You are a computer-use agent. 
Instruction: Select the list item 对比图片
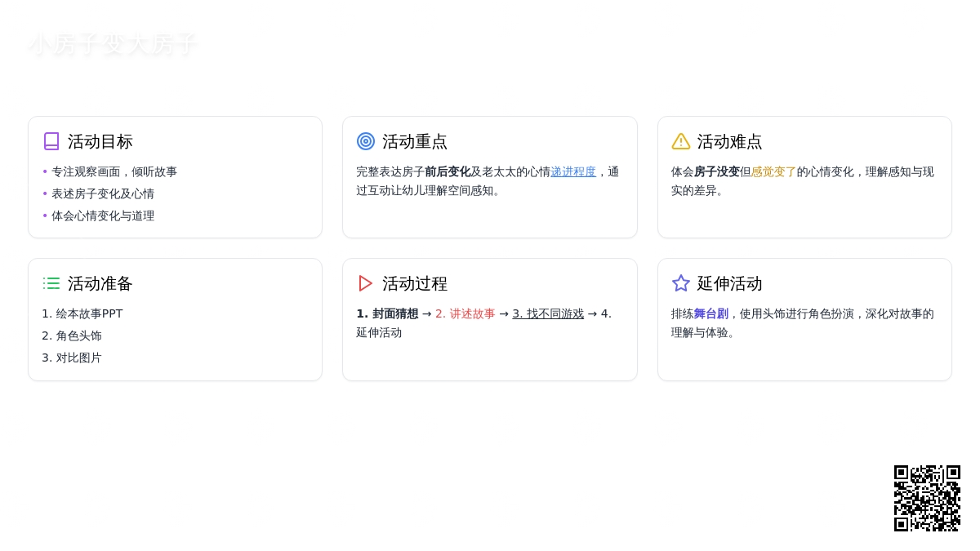point(78,358)
